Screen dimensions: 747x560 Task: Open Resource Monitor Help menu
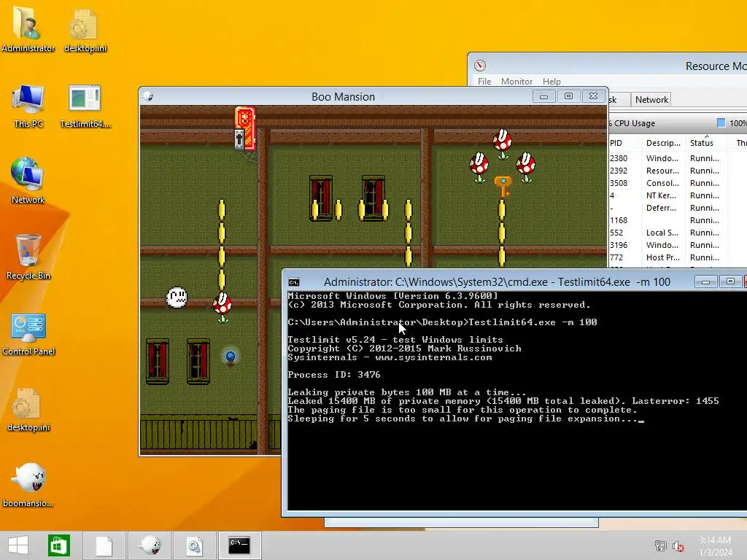tap(551, 82)
